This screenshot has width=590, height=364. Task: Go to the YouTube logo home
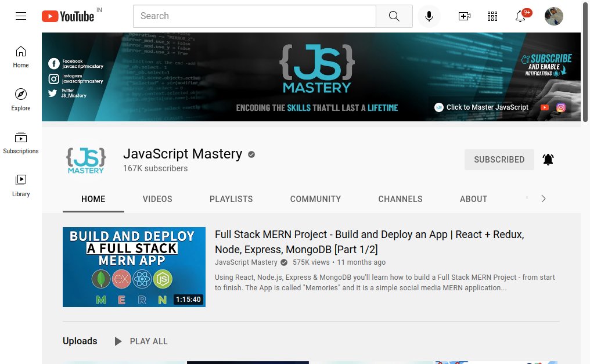pos(68,16)
